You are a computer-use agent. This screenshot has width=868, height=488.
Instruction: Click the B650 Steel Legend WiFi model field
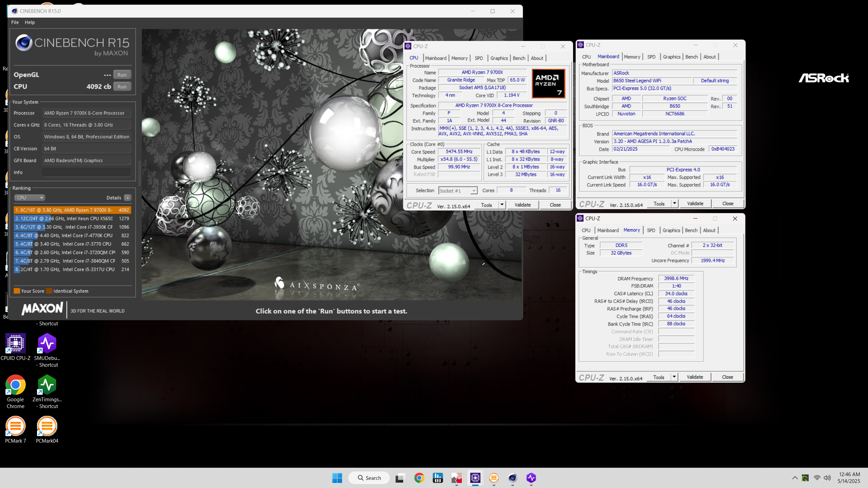pos(652,80)
